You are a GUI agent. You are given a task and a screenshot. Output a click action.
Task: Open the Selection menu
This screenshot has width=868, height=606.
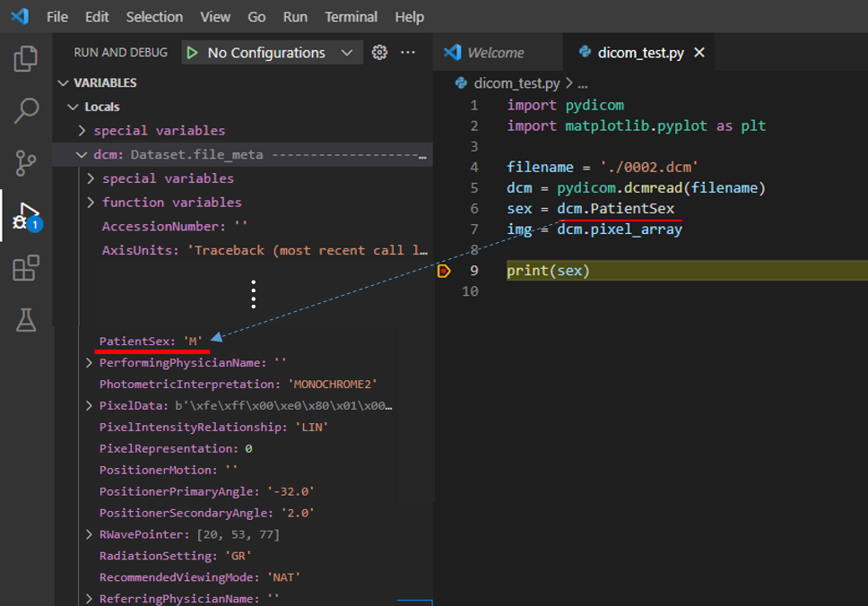click(154, 17)
